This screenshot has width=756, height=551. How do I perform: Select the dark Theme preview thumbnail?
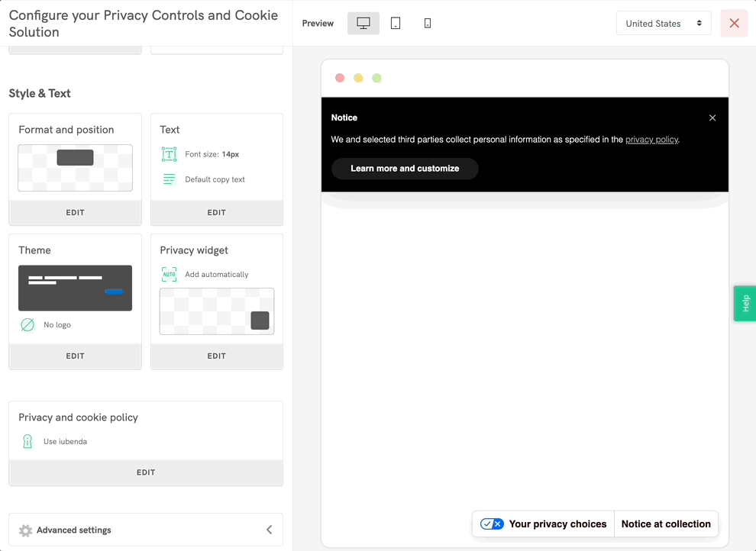pyautogui.click(x=75, y=288)
